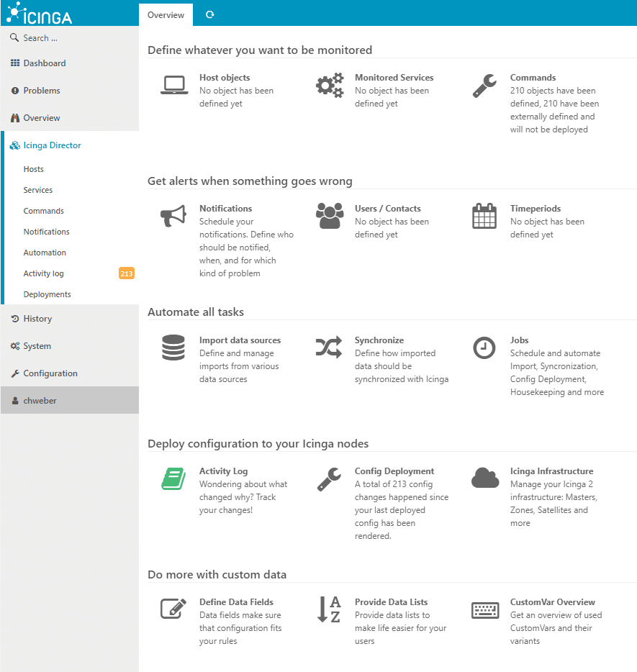Go to Services under Icinga Director

point(38,190)
